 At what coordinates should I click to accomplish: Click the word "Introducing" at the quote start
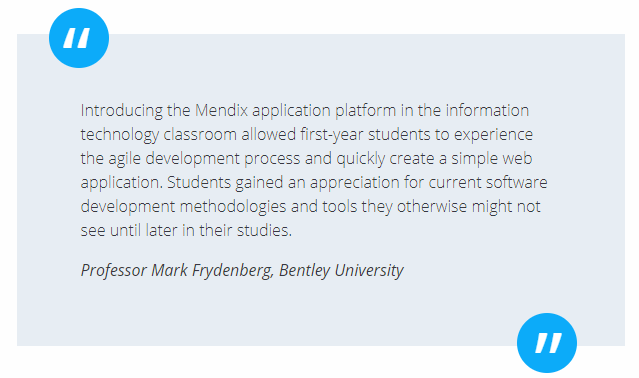click(121, 111)
